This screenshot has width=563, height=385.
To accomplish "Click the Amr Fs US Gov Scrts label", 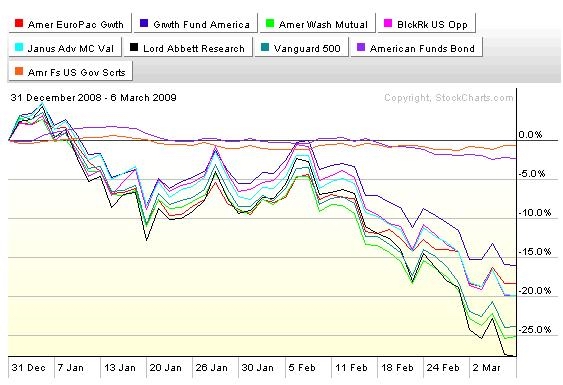I will [76, 72].
